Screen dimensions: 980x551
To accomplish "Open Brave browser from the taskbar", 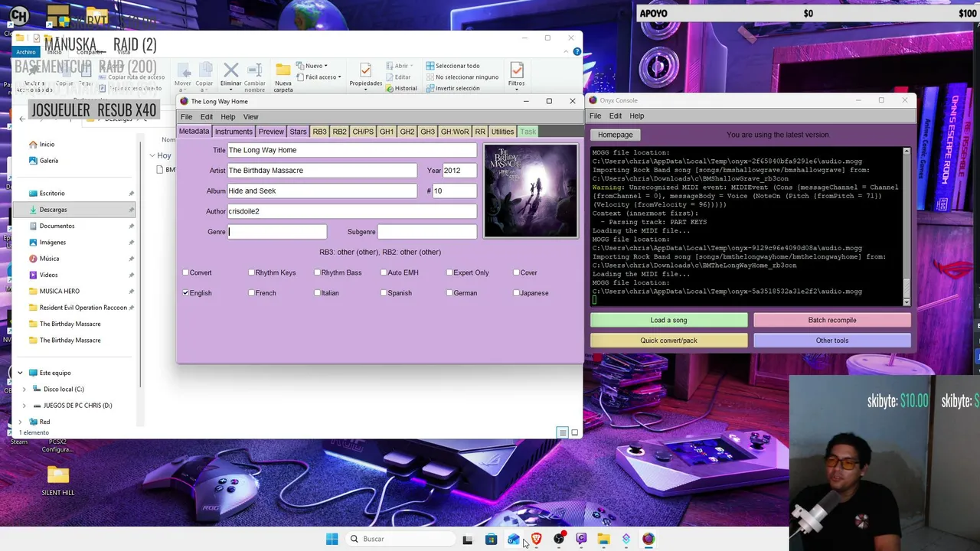I will tap(536, 539).
